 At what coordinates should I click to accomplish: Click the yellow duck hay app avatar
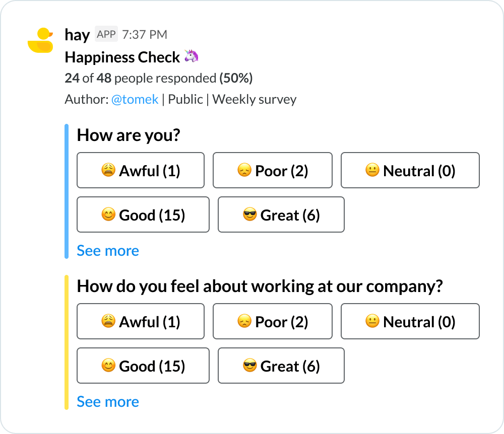40,40
